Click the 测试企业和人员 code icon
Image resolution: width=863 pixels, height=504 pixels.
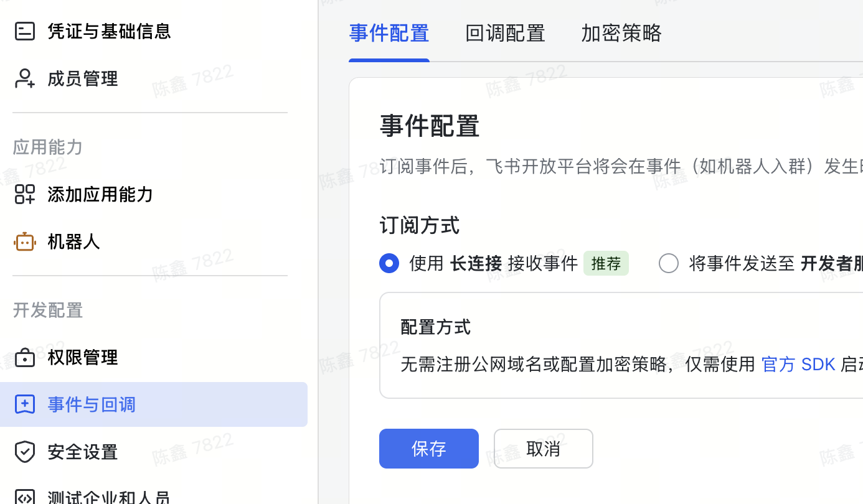25,497
